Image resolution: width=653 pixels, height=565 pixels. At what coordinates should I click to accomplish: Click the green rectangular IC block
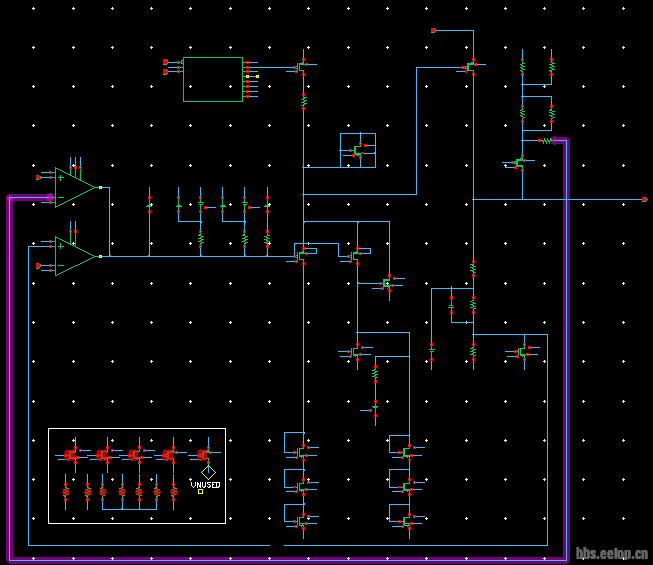(x=212, y=79)
